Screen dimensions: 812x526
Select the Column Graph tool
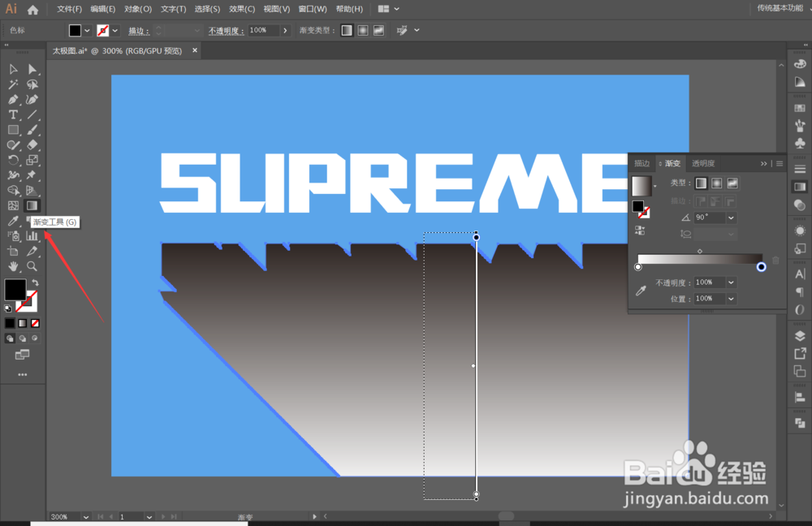(32, 236)
